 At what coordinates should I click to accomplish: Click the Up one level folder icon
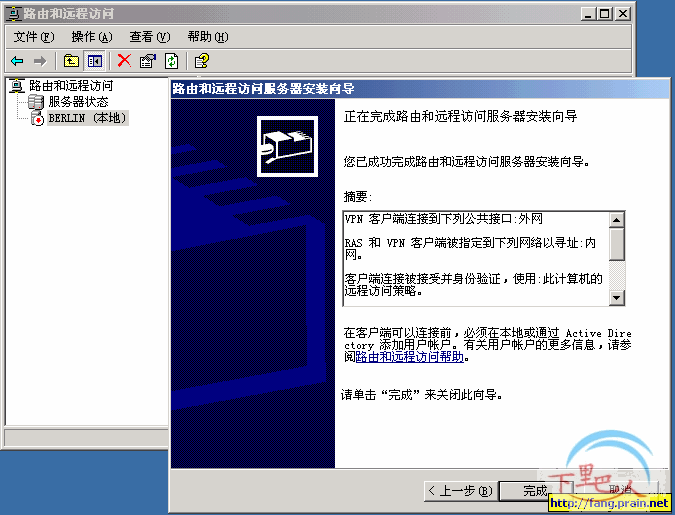coord(72,61)
